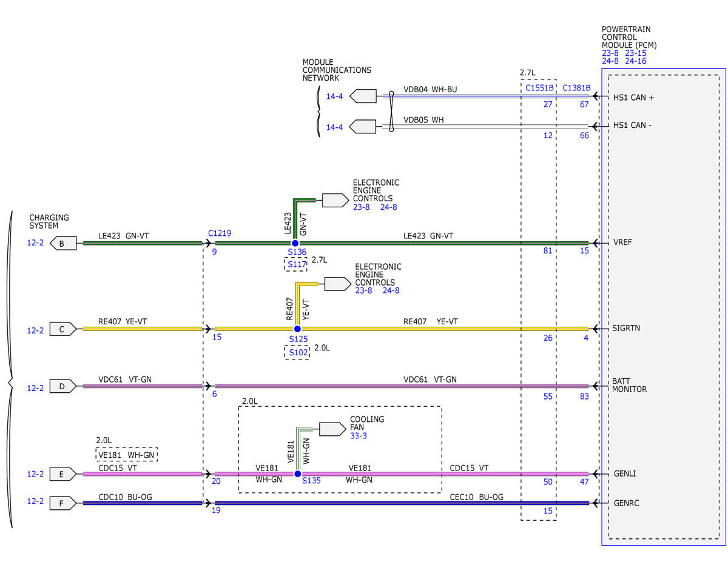Click connector symbol on vertical LE423 GN-VT branch
The height and width of the screenshot is (562, 728).
[335, 200]
